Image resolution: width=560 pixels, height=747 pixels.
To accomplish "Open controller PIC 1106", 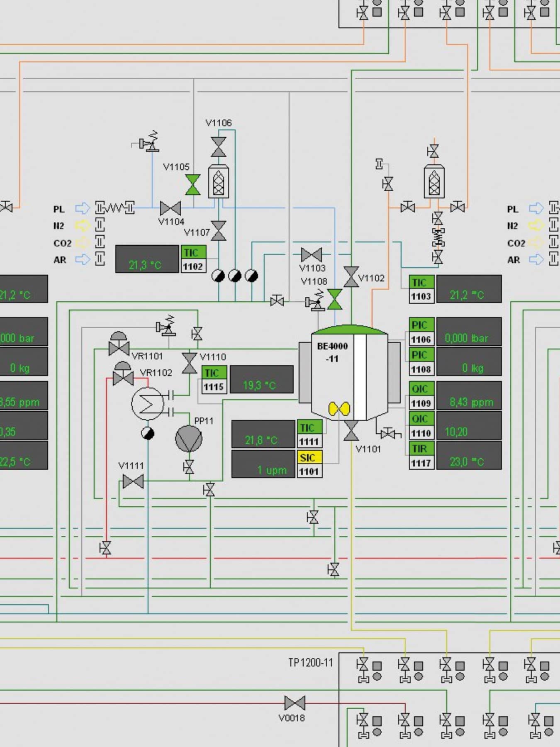I will coord(421,332).
